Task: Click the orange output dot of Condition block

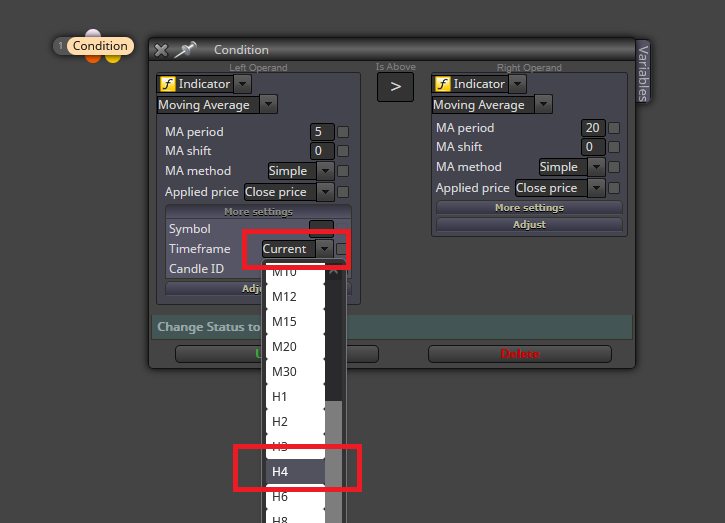Action: click(93, 58)
